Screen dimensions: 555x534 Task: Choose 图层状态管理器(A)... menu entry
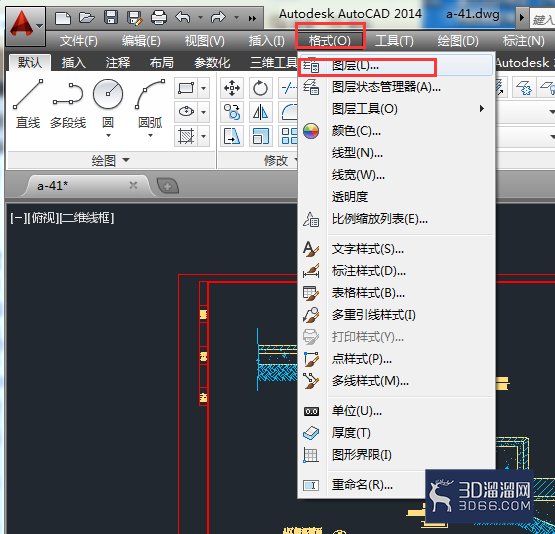(x=396, y=87)
